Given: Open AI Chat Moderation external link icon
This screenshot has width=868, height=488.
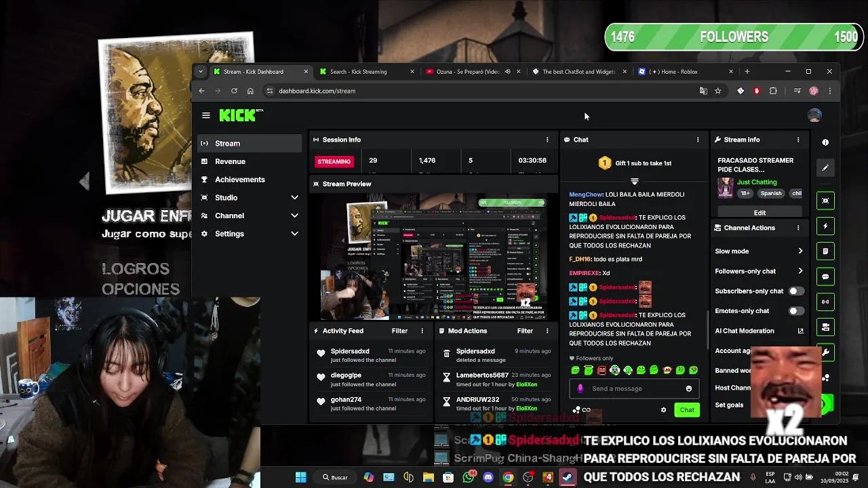Looking at the screenshot, I should pyautogui.click(x=801, y=331).
